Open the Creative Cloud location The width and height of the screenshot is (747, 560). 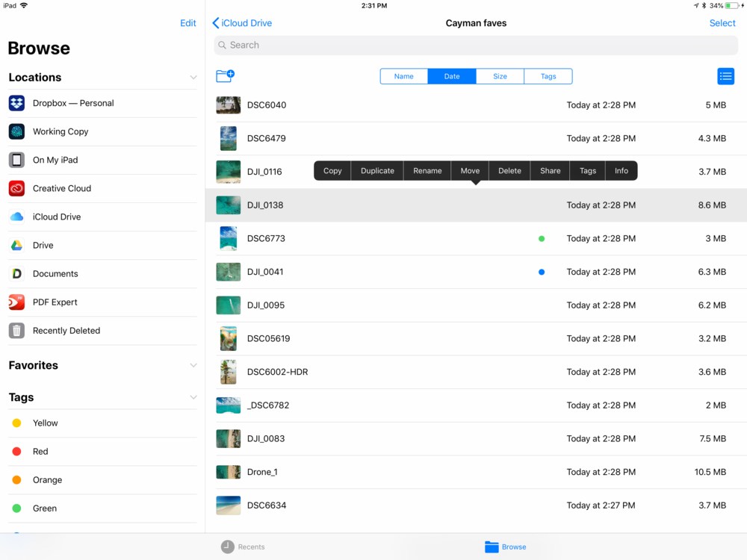[61, 188]
